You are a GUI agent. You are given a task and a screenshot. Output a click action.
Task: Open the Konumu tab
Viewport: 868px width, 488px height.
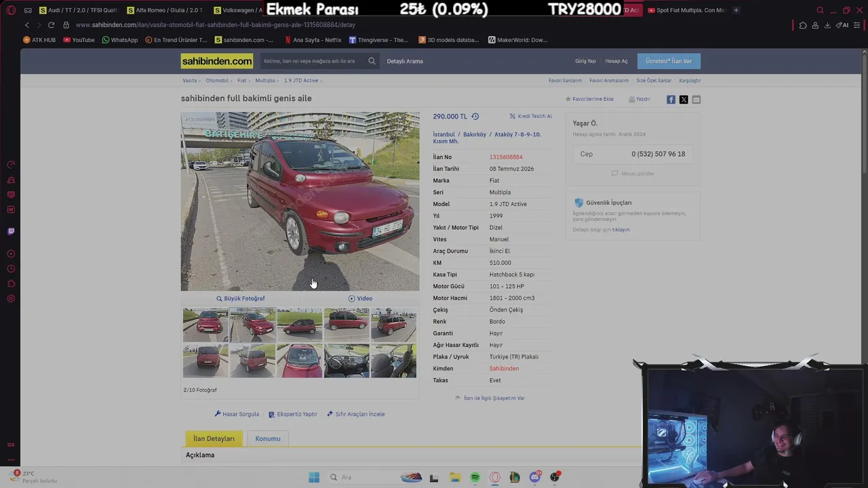click(267, 439)
